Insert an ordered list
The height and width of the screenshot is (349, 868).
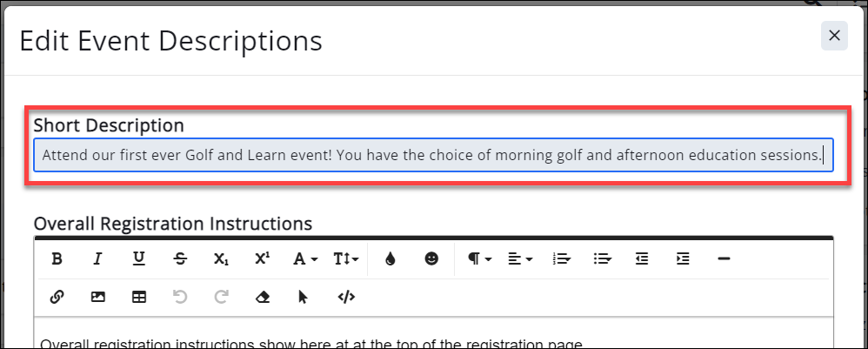561,258
